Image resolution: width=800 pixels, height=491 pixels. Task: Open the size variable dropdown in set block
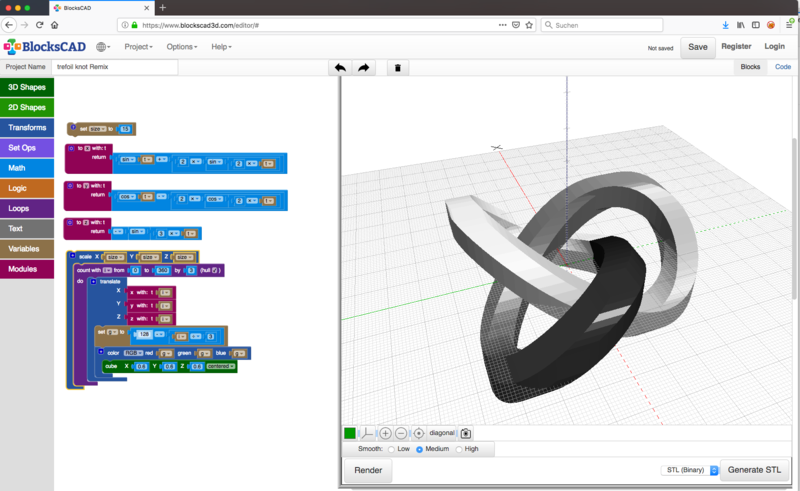click(x=98, y=129)
